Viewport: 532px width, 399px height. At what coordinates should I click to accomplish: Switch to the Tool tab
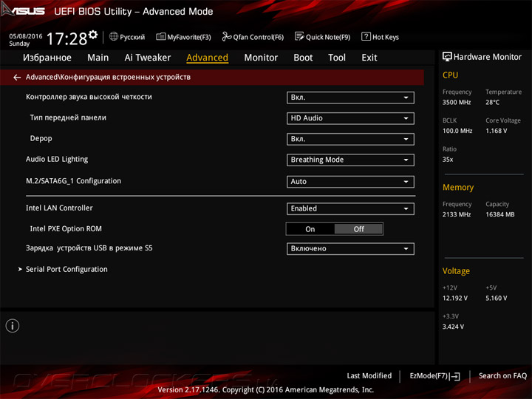[337, 58]
